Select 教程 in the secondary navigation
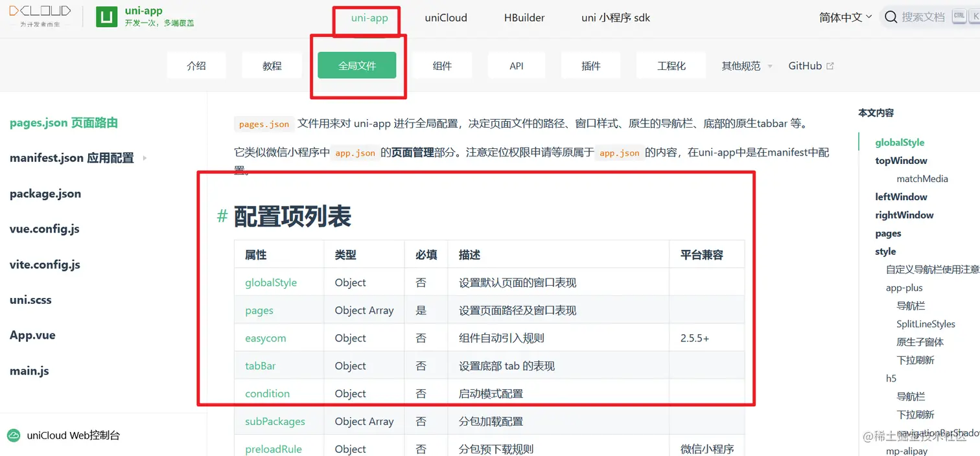The height and width of the screenshot is (456, 980). [x=272, y=65]
